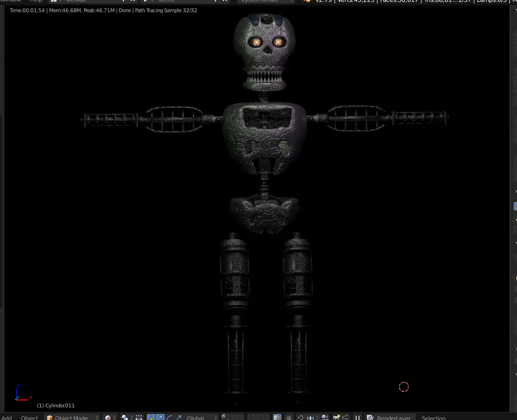Open the RenderLayer preview dropdown
The width and height of the screenshot is (517, 420).
click(x=390, y=417)
